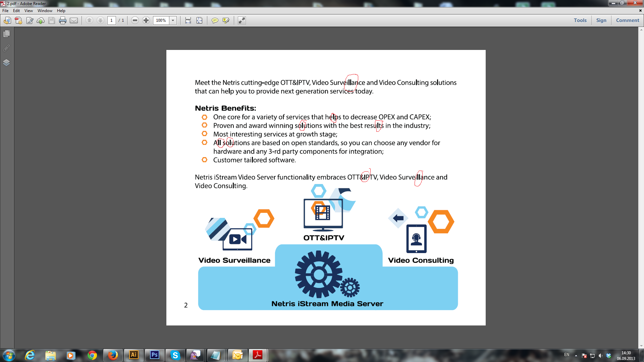Click the 100% zoom value field
This screenshot has height=362, width=644.
tap(161, 20)
